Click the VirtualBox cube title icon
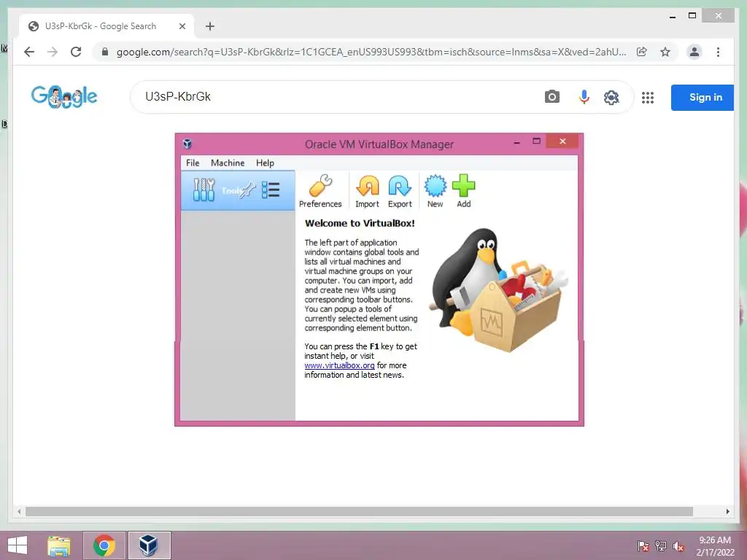This screenshot has width=747, height=560. pyautogui.click(x=187, y=144)
